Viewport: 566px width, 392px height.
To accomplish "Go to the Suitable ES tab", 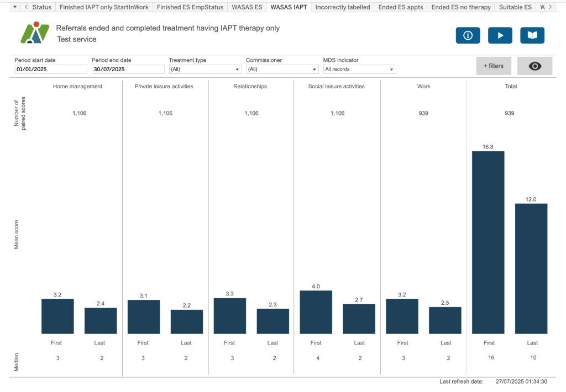I will 515,7.
